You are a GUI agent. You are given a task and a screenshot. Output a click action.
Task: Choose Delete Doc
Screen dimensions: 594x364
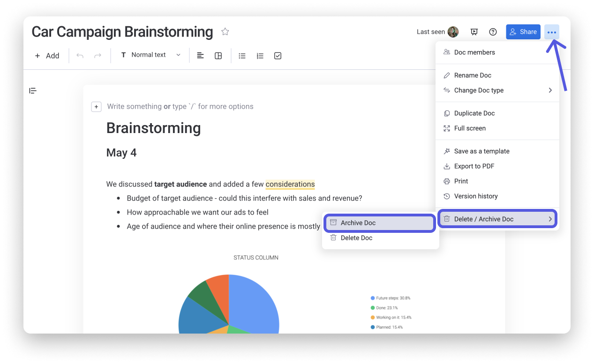click(x=380, y=238)
